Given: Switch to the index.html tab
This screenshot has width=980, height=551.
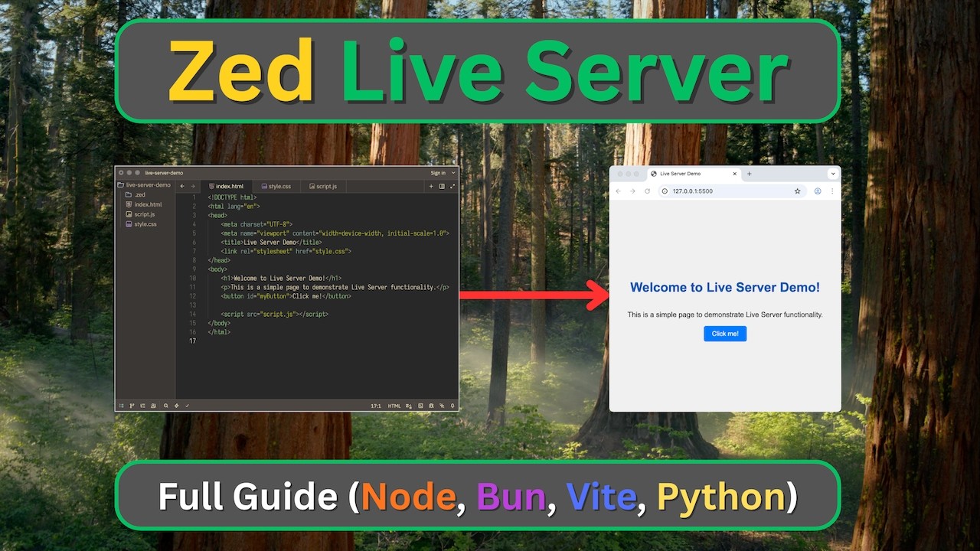Looking at the screenshot, I should (227, 186).
